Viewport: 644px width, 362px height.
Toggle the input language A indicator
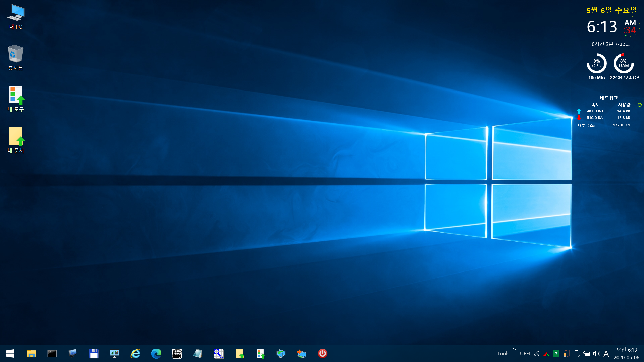click(x=606, y=354)
